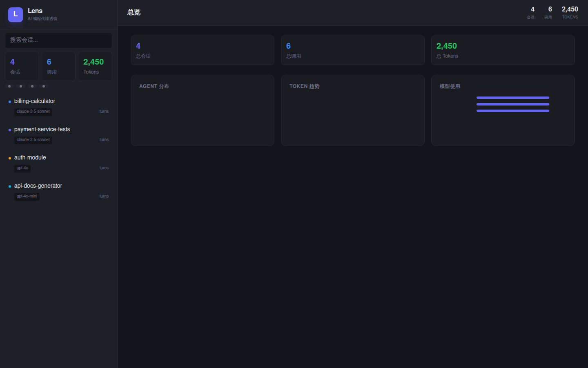Screen dimensions: 588x368
Task: Open the 总调用 summary card
Action: click(353, 50)
